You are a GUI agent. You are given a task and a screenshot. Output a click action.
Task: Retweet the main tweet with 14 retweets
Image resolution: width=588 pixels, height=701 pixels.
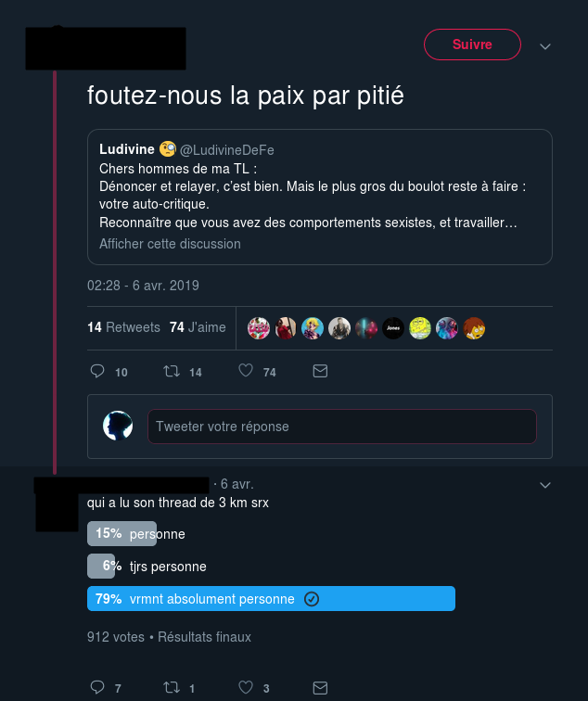[172, 371]
